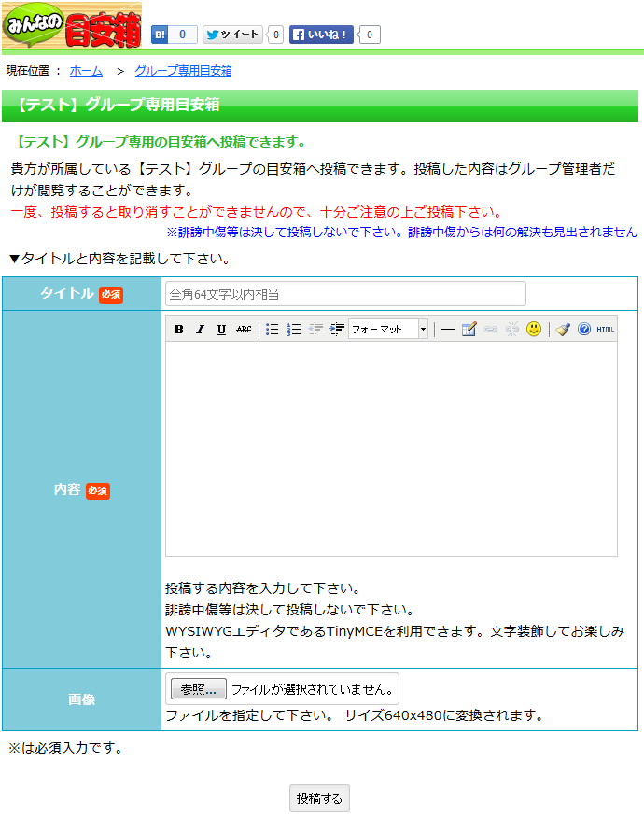
Task: Open the ホーム breadcrumb link
Action: tap(86, 71)
